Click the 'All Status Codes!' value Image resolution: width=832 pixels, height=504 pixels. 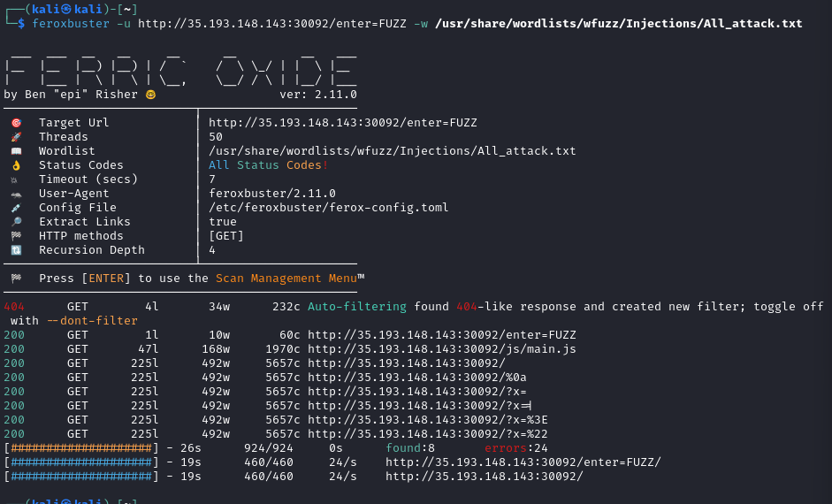[269, 165]
